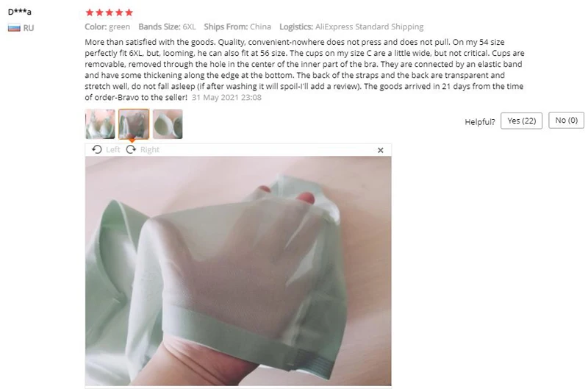Click the middle red rating star
Viewport: 588px width, 389px height.
[x=110, y=13]
